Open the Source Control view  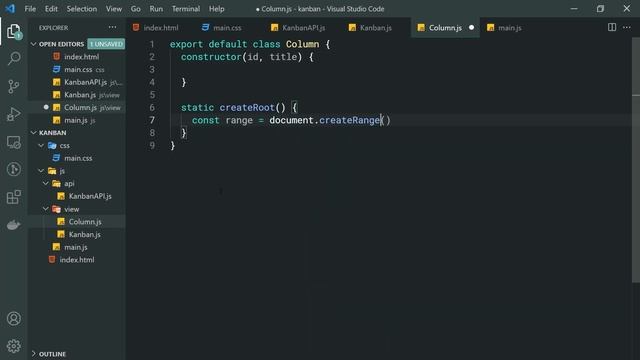coord(13,86)
